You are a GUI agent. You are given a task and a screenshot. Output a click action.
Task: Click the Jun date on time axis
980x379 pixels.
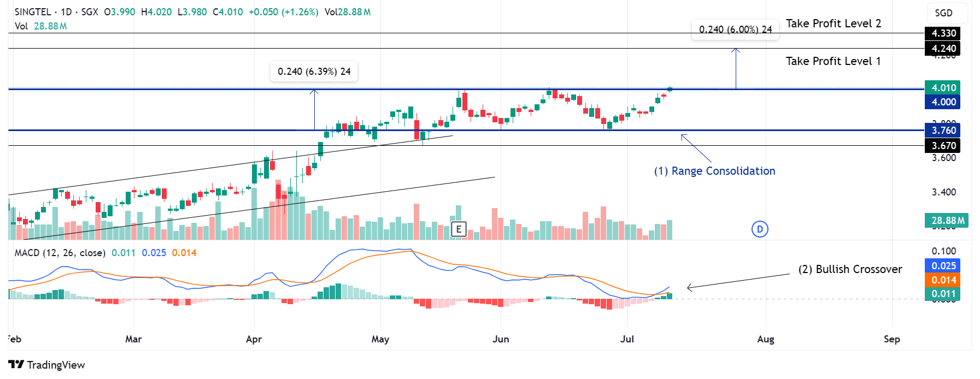[x=501, y=339]
